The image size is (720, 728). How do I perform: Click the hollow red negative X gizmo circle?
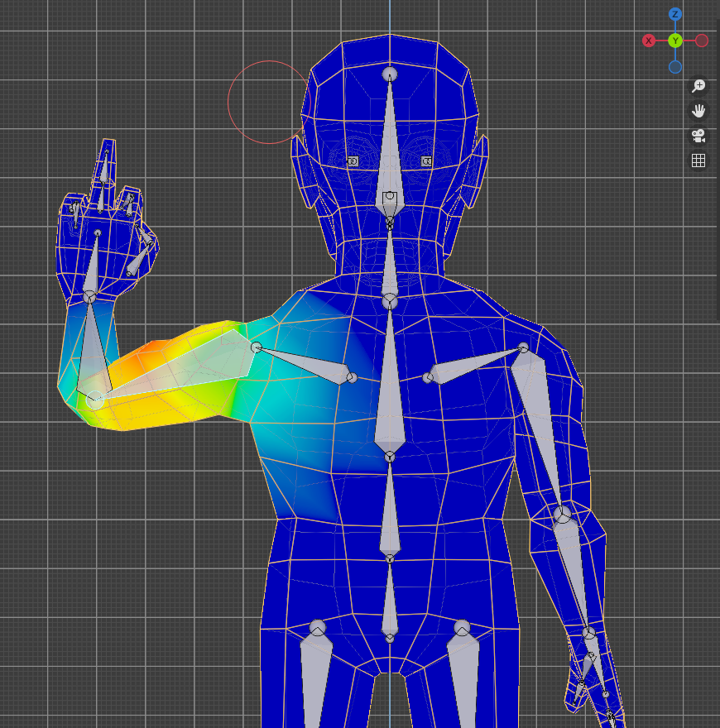(x=702, y=41)
